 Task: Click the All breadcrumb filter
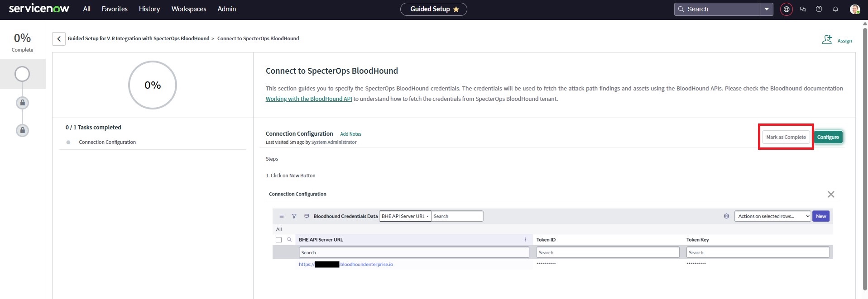click(279, 229)
